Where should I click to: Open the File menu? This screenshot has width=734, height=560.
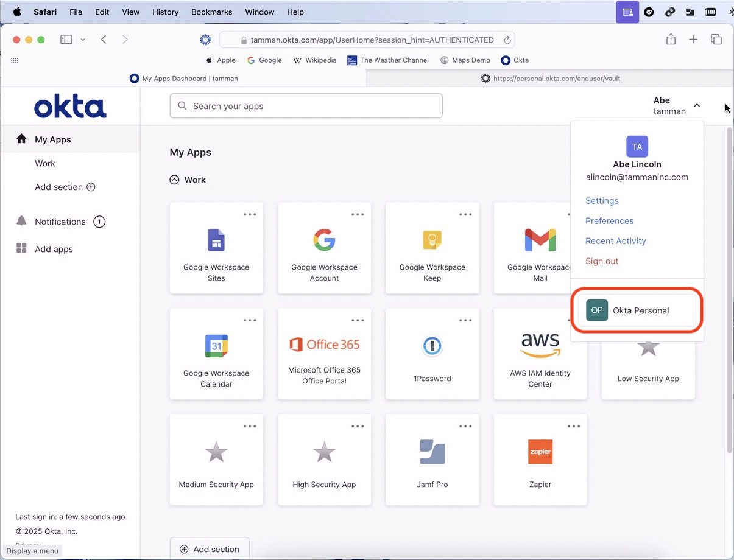(76, 12)
